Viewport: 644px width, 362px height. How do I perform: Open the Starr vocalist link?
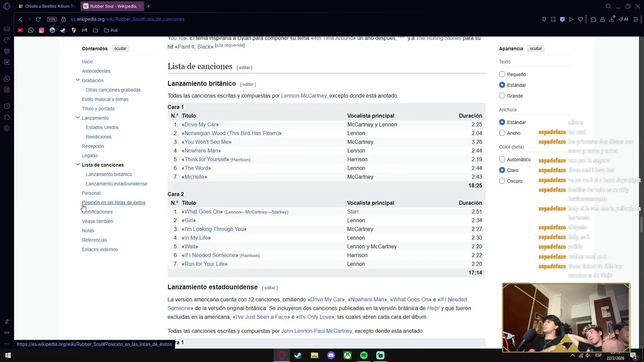pos(353,212)
